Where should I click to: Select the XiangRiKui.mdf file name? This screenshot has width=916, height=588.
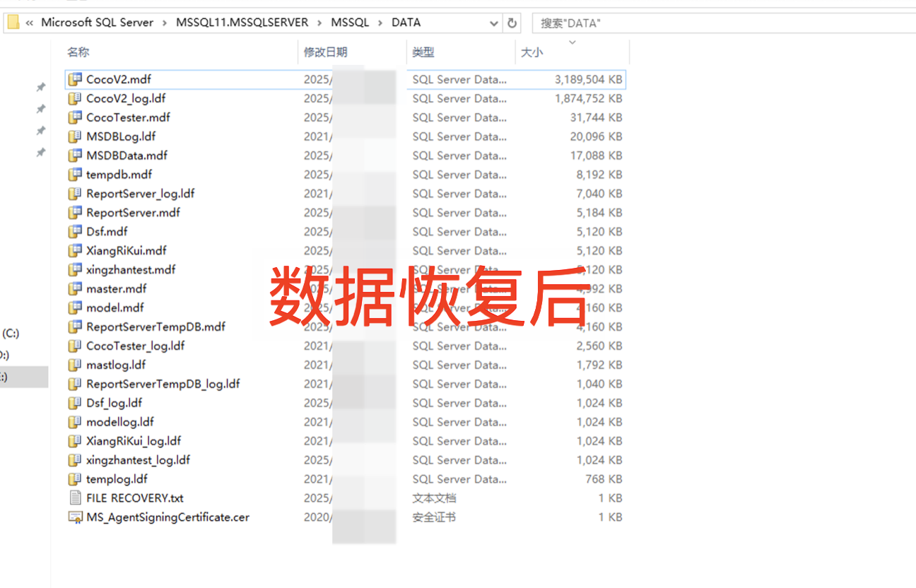coord(127,251)
